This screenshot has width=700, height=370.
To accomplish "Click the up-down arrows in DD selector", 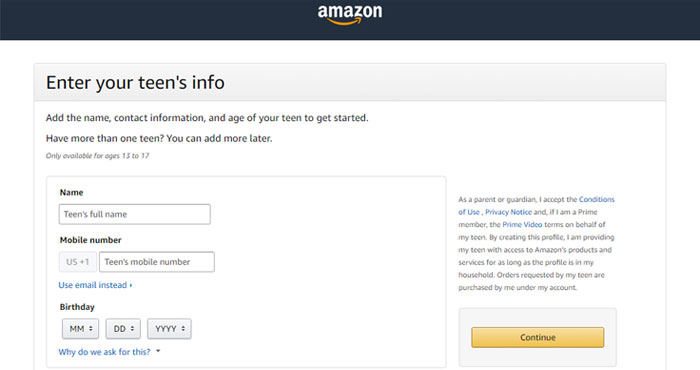I will 133,328.
